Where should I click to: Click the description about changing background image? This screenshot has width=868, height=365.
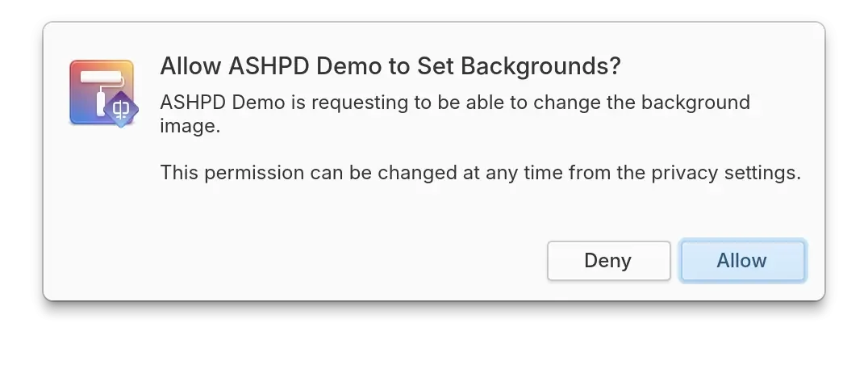tap(455, 114)
